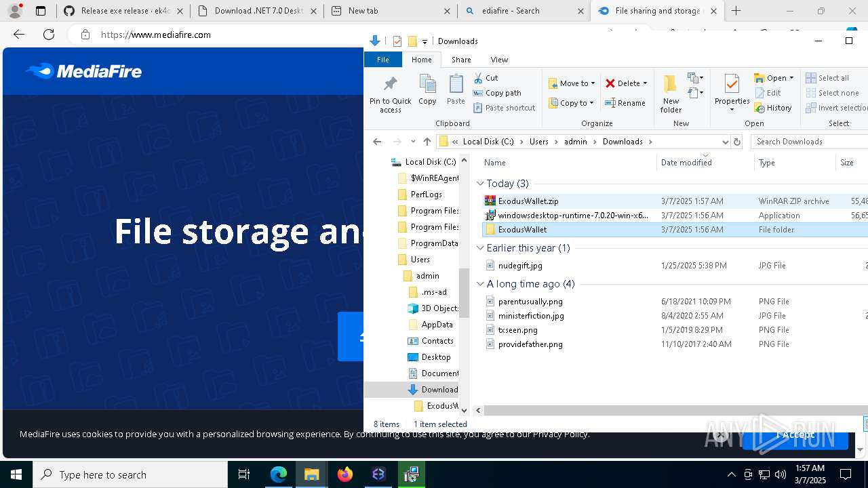
Task: Switch to the Share ribbon tab
Action: click(x=461, y=60)
